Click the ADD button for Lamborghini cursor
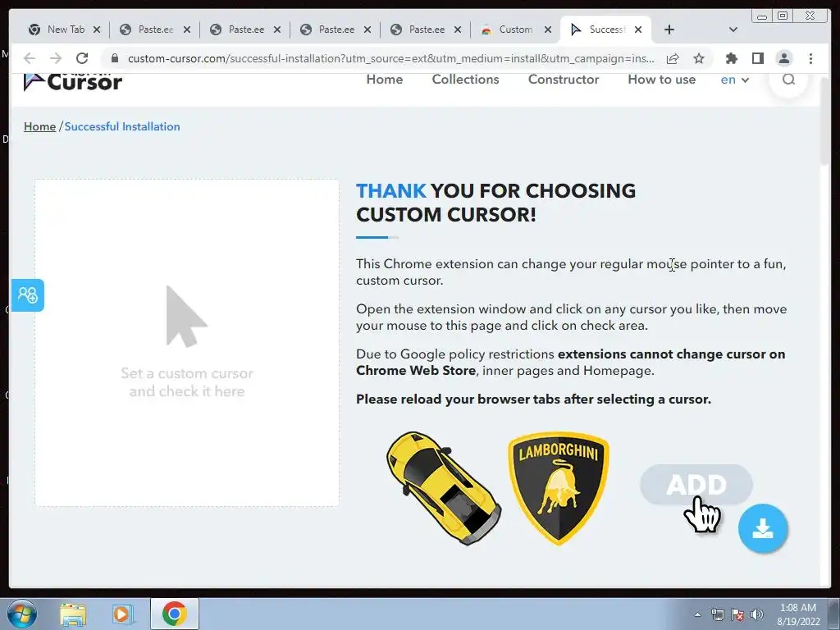 (x=696, y=485)
